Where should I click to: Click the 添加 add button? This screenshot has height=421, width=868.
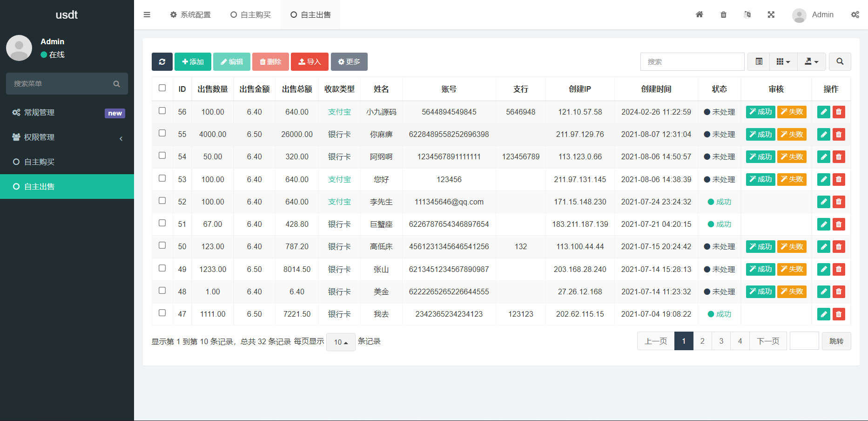click(x=193, y=61)
